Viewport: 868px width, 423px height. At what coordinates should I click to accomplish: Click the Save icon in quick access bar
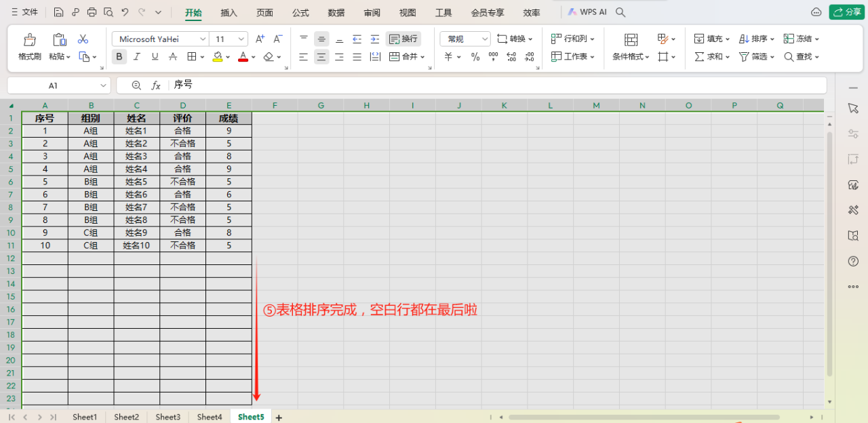[x=59, y=12]
